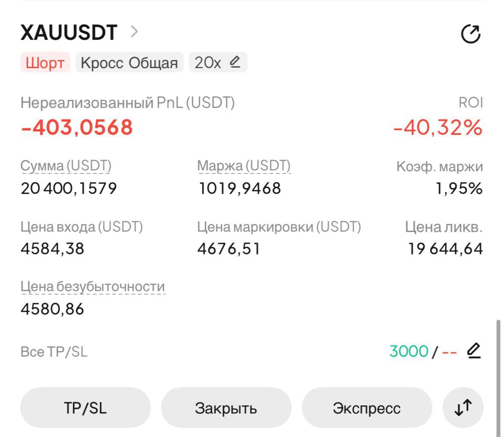The height and width of the screenshot is (437, 504).
Task: Open XAUUSDT pair details chevron
Action: 134,32
